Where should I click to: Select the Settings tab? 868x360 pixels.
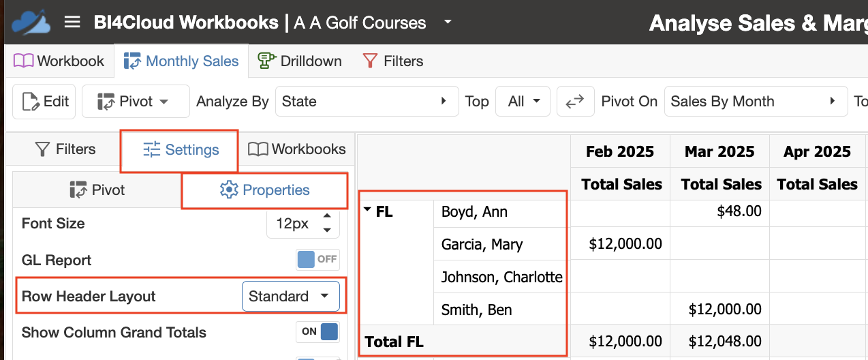click(x=181, y=150)
